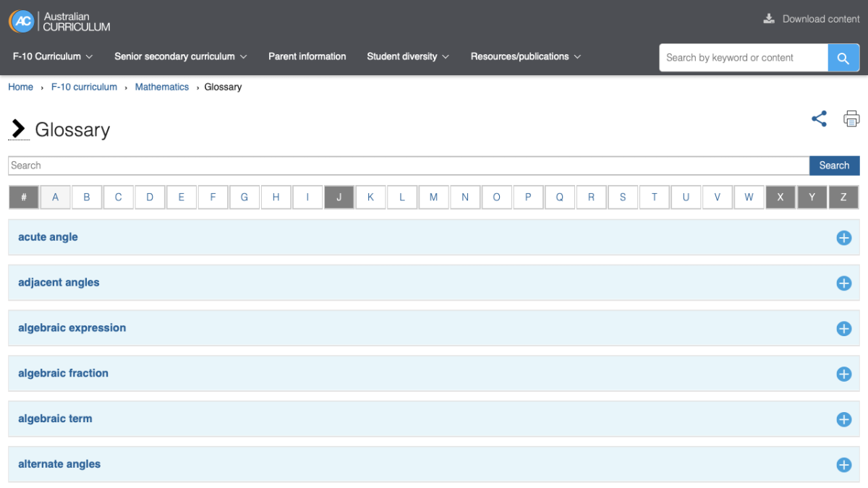Click inside the glossary search input field
This screenshot has width=868, height=488.
(x=289, y=165)
